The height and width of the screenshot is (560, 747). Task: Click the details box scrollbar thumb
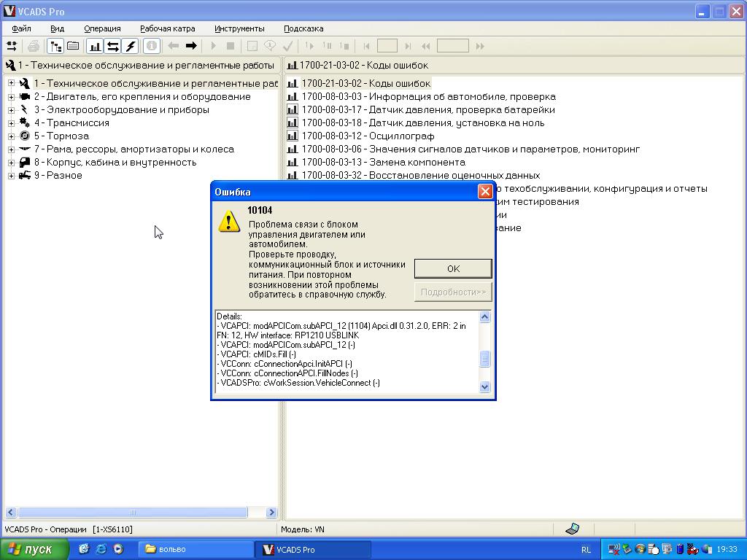click(484, 359)
